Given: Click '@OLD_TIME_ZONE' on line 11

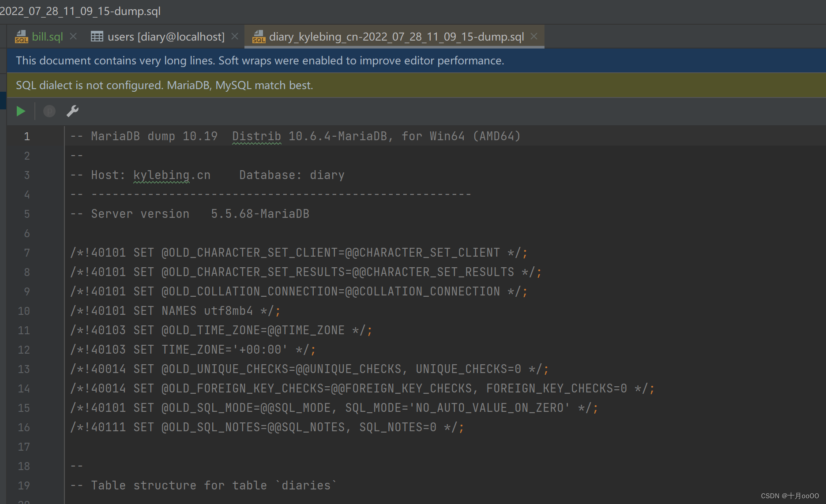Looking at the screenshot, I should tap(211, 330).
